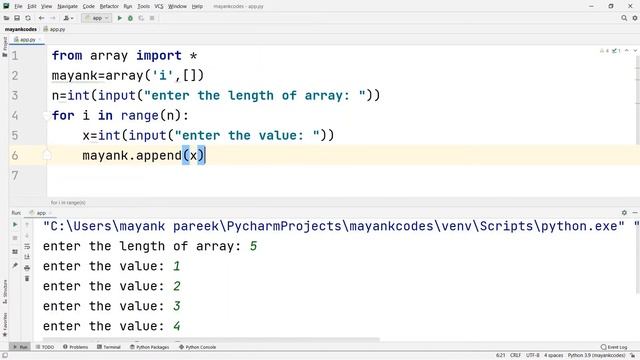Click Restore Layout icon in Run panel

[15, 252]
